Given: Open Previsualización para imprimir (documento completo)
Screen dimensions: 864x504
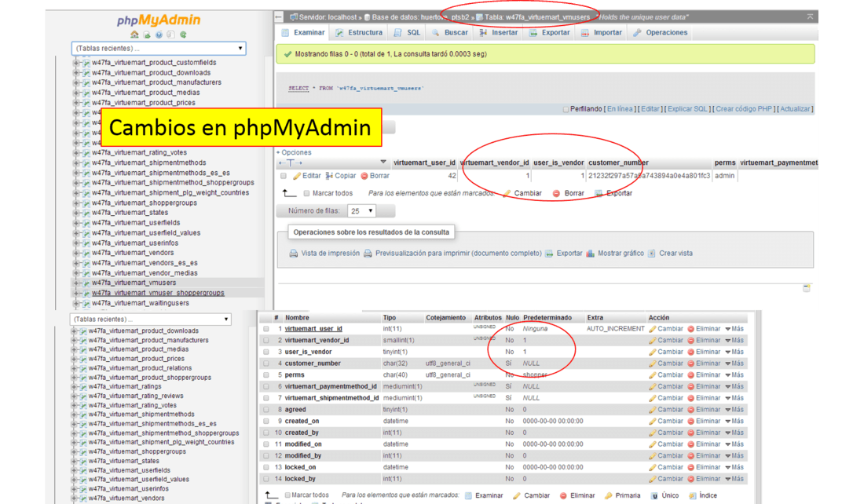Looking at the screenshot, I should (x=452, y=254).
